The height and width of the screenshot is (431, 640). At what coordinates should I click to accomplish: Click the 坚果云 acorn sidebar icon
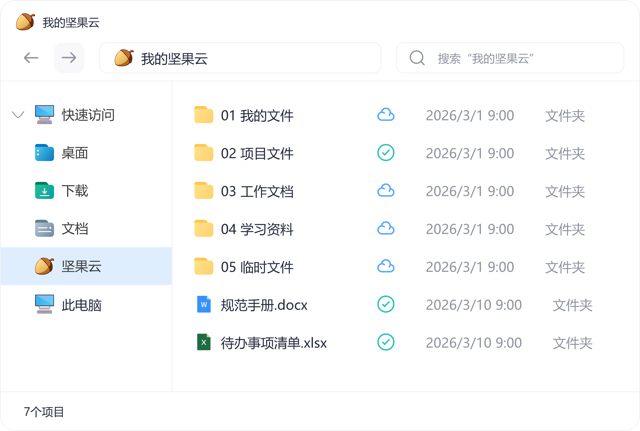(44, 266)
